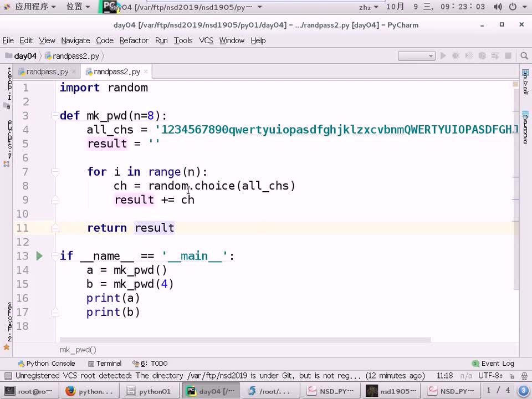532x399 pixels.
Task: Open the Project tool window on the left edge
Action: click(8, 88)
